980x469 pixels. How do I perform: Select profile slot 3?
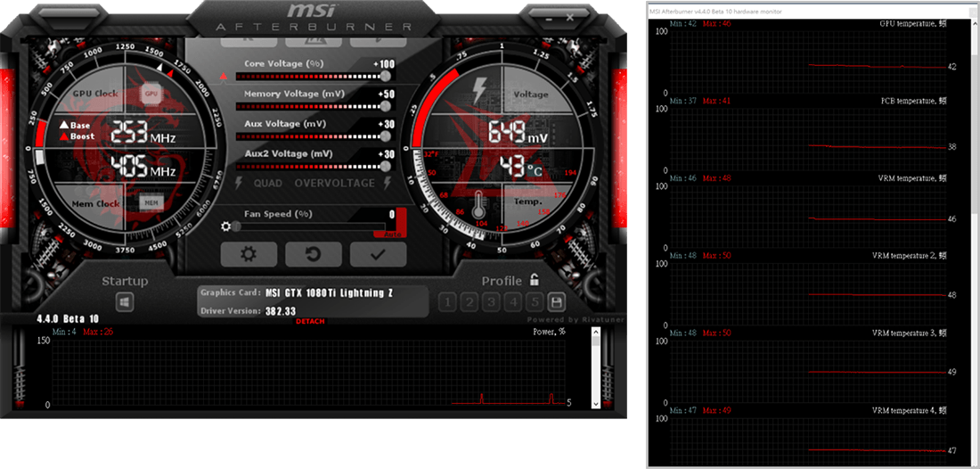click(x=492, y=302)
